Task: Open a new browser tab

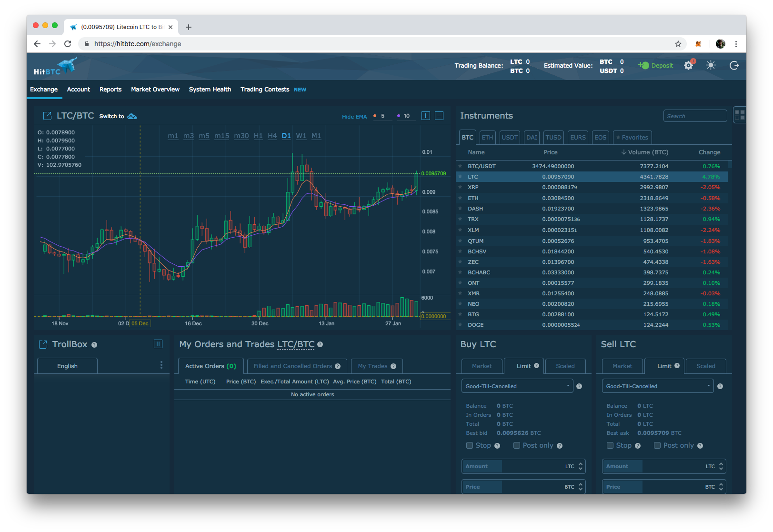Action: point(189,27)
